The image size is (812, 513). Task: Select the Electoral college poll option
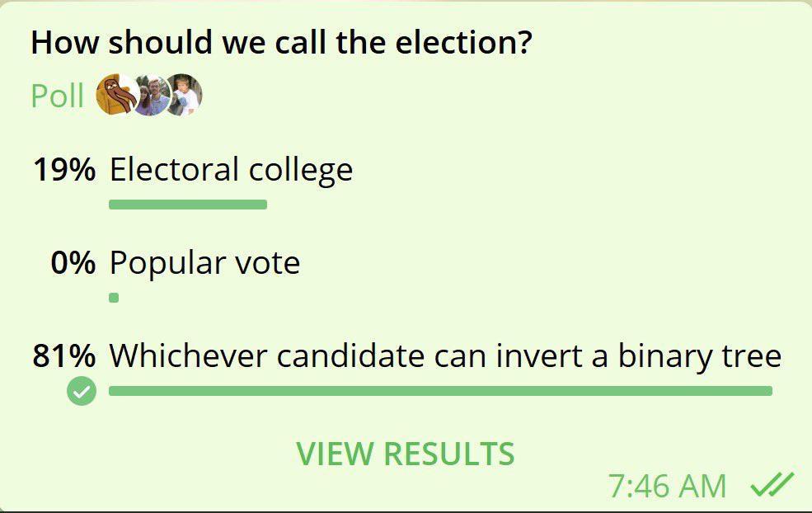point(231,170)
